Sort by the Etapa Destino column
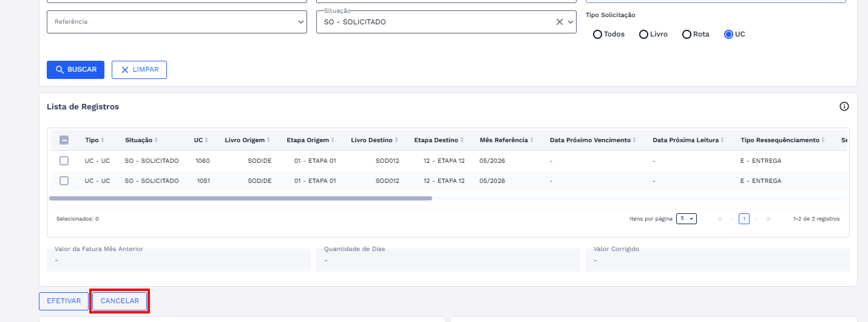Viewport: 868px width, 322px height. [439, 140]
